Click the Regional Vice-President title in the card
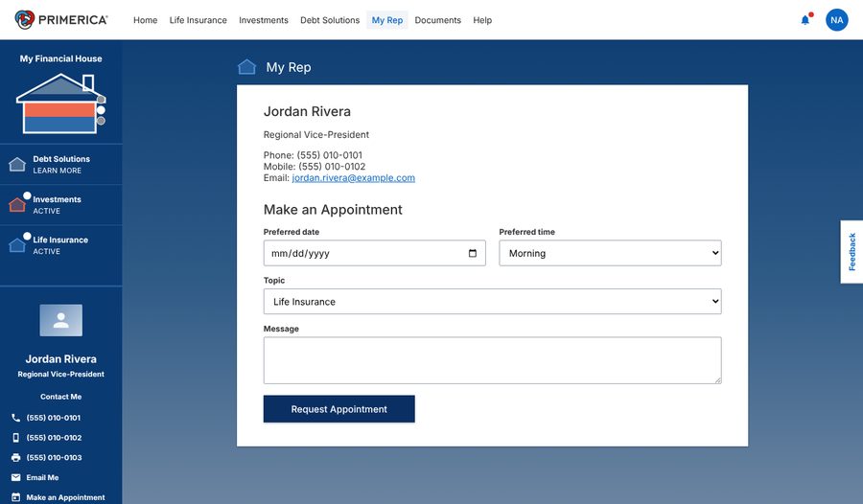863x504 pixels. coord(316,135)
